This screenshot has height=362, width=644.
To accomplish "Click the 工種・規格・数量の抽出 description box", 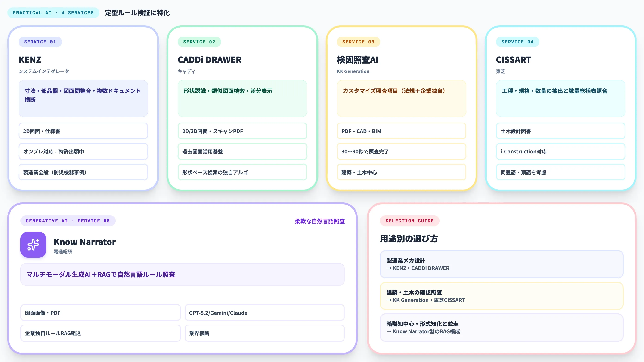I will pyautogui.click(x=560, y=98).
